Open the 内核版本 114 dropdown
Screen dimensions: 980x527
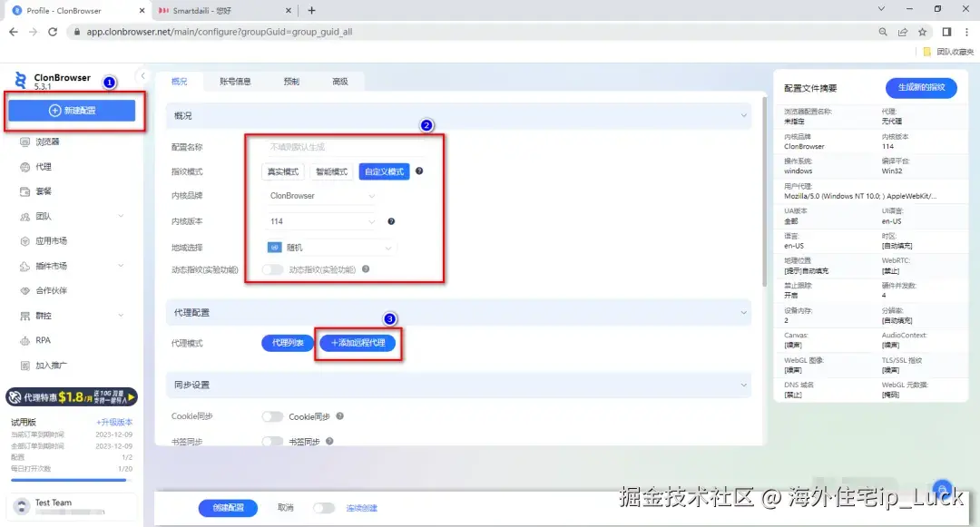319,220
